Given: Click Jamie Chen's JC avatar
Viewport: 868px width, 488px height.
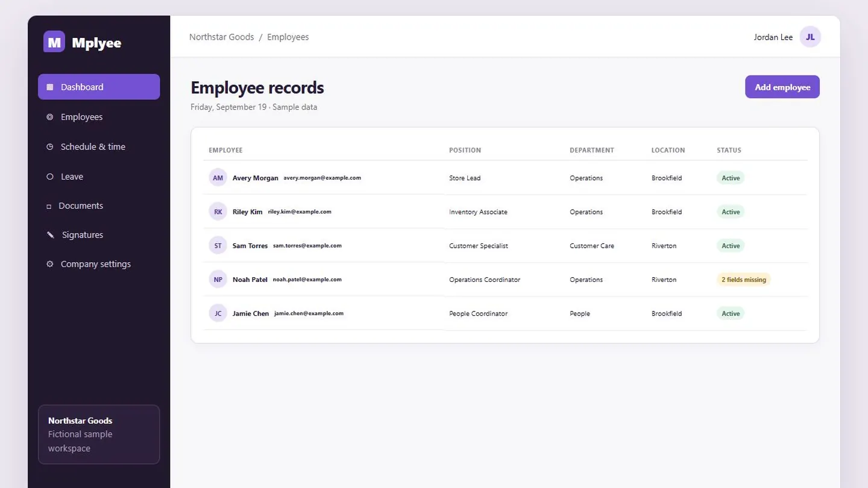Looking at the screenshot, I should click(218, 313).
